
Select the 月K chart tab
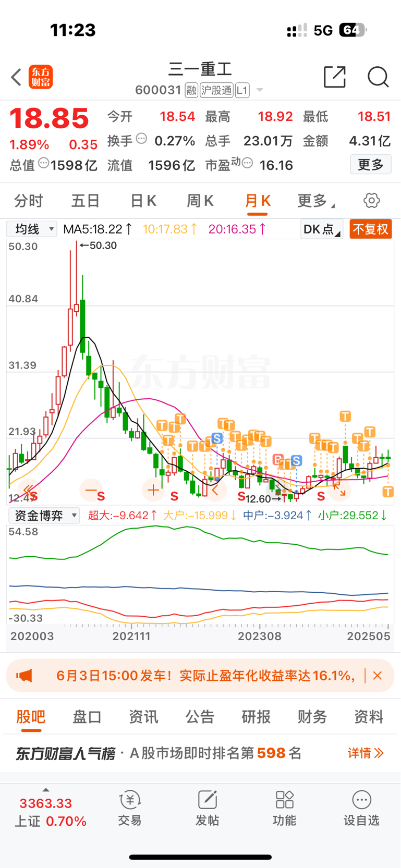click(x=258, y=201)
